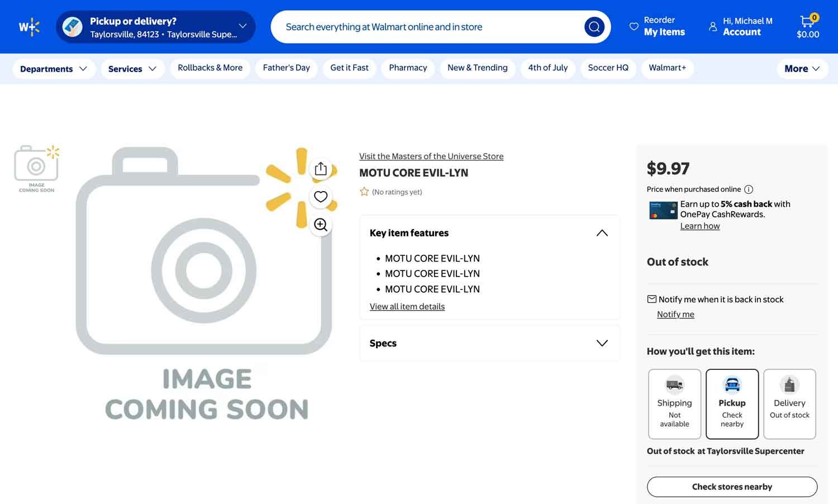Go to Soccer HQ
The width and height of the screenshot is (838, 504).
(608, 68)
